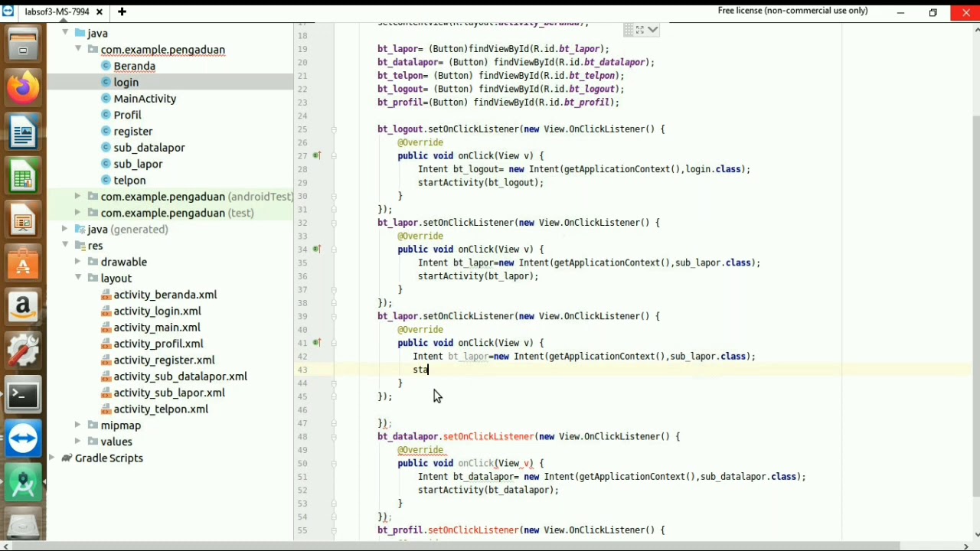Open the Beranda class in the tree

(x=135, y=66)
